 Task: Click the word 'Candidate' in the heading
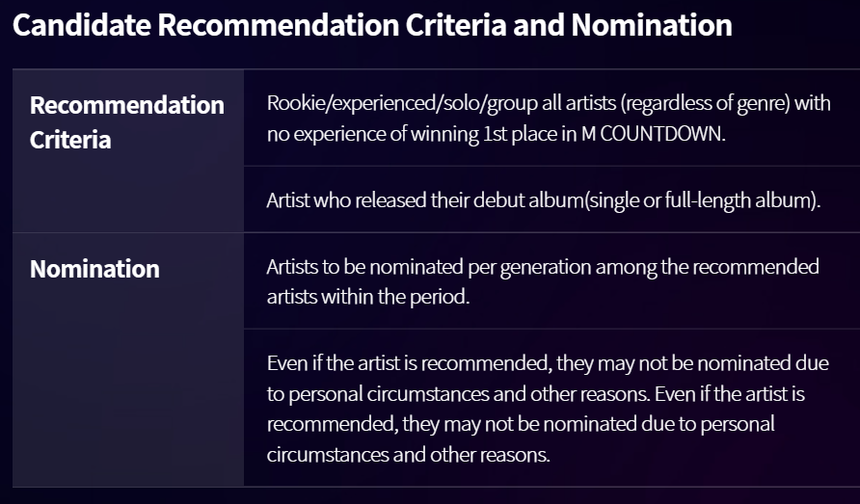point(82,25)
